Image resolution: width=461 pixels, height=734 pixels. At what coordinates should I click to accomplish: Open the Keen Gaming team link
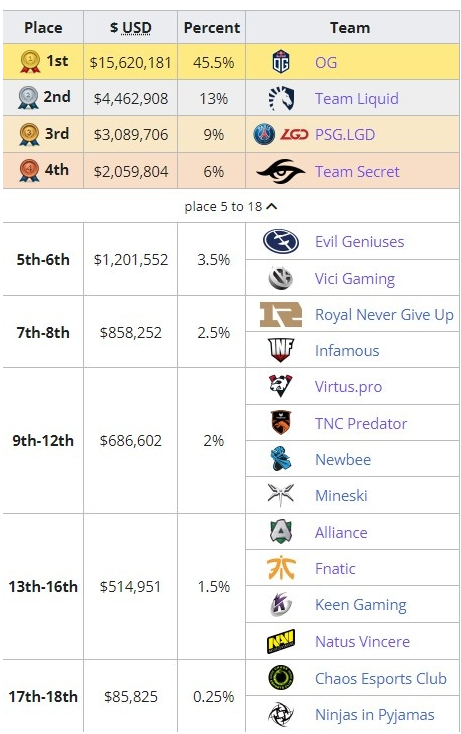[x=360, y=605]
